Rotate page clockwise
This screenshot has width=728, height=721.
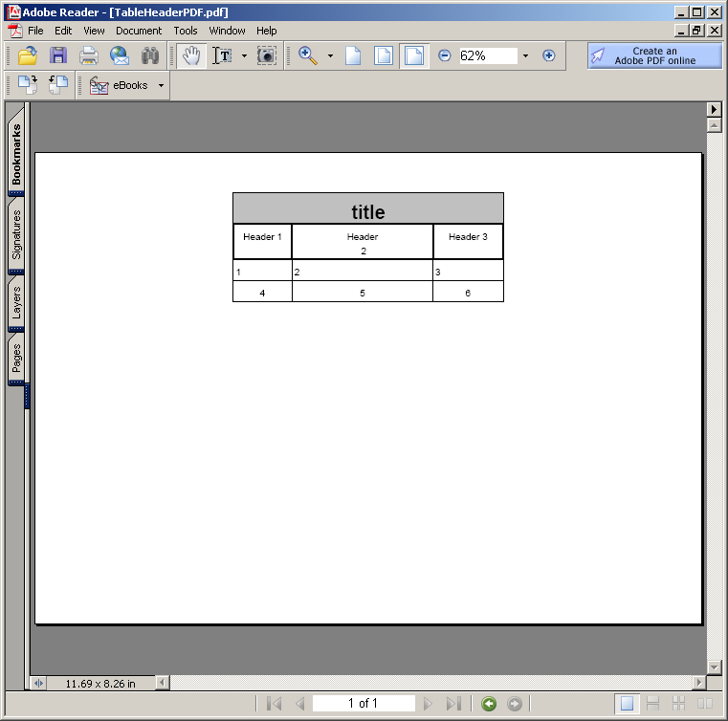(28, 85)
